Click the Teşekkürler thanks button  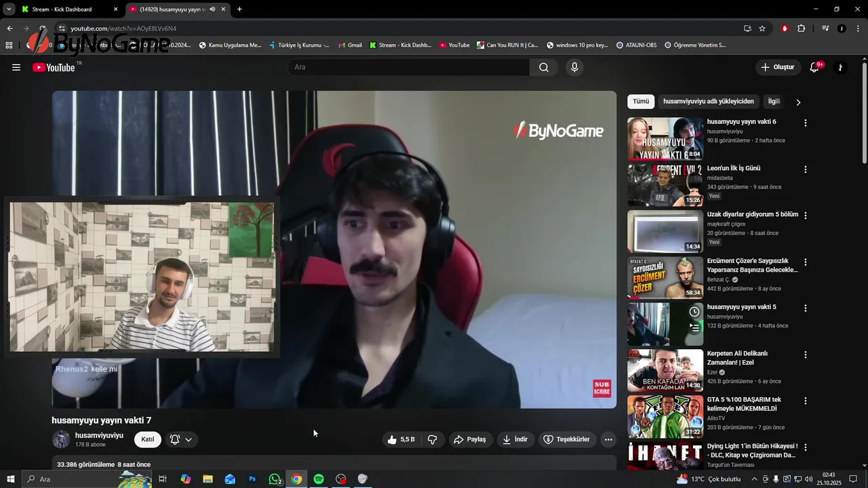click(x=567, y=439)
